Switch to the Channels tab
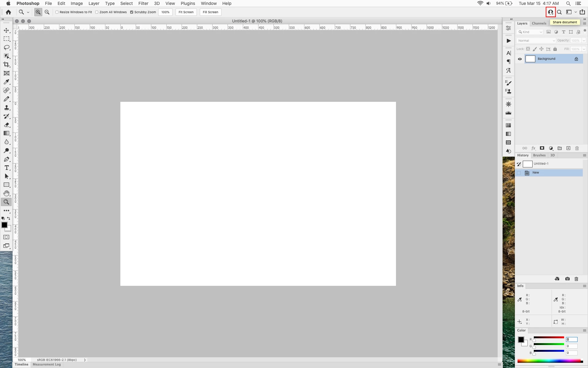The image size is (588, 368). tap(539, 23)
